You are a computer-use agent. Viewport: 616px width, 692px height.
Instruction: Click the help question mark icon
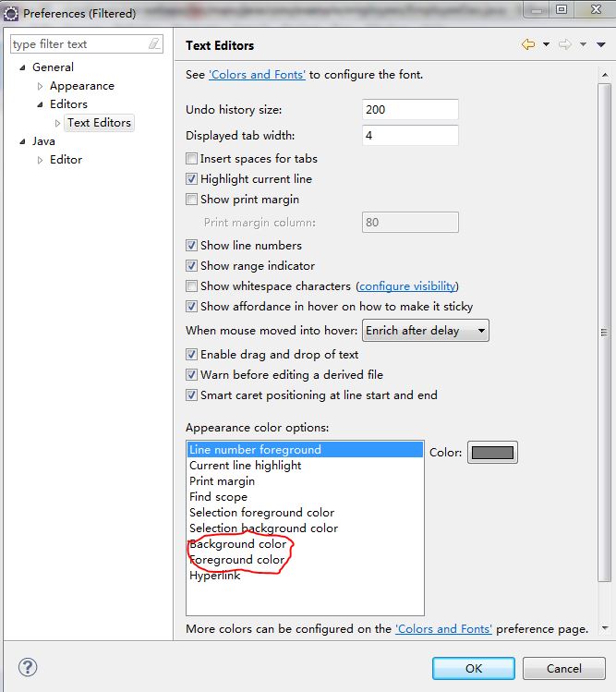28,667
